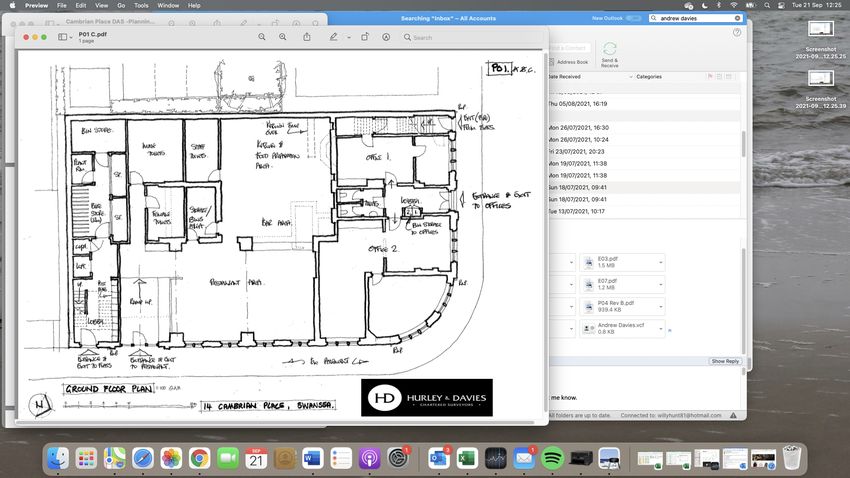Click the Outlook search field with 'andrew davies'
Image resolution: width=850 pixels, height=478 pixels.
[x=696, y=18]
